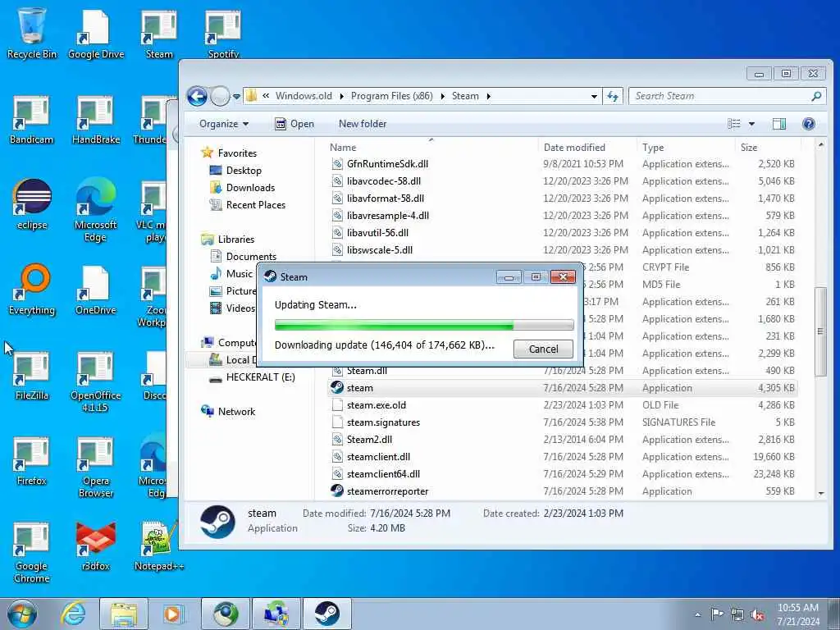Expand the change view options arrow
The image size is (840, 630).
(x=751, y=125)
